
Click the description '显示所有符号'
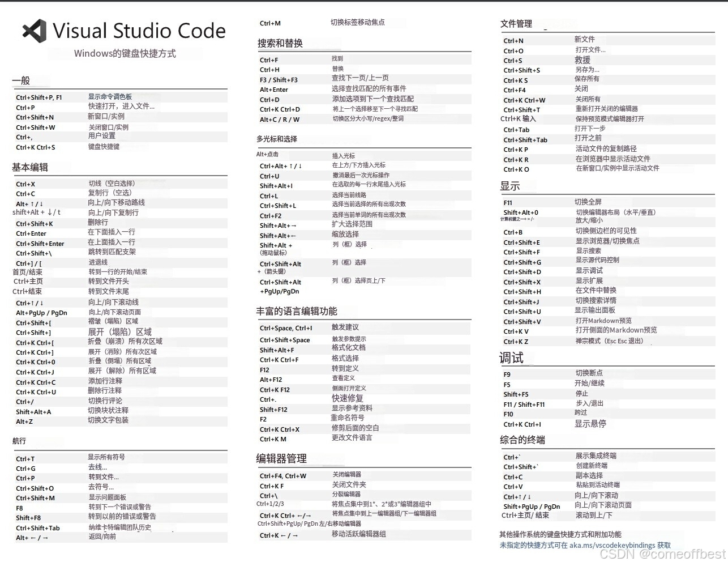(x=106, y=457)
